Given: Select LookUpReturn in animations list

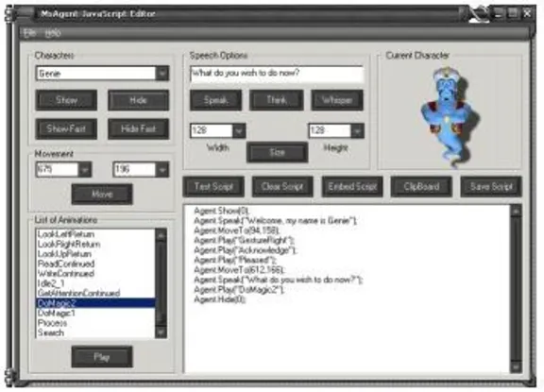Looking at the screenshot, I should pyautogui.click(x=95, y=253).
